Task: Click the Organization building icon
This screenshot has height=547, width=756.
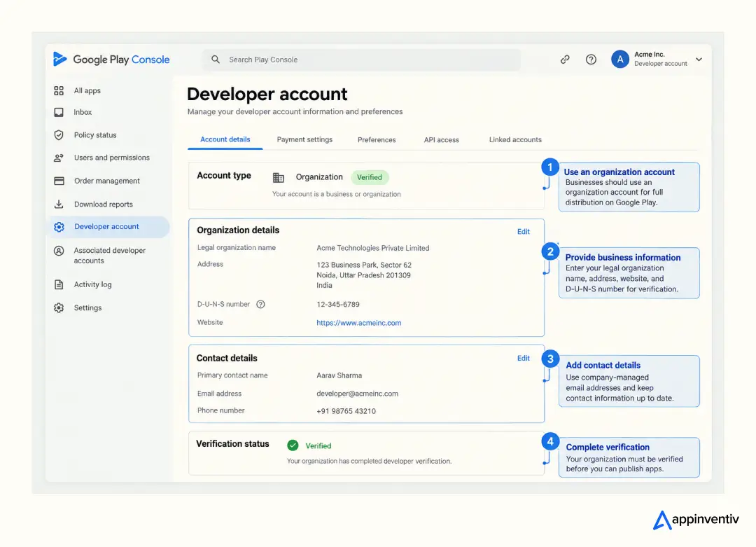Action: pyautogui.click(x=278, y=177)
